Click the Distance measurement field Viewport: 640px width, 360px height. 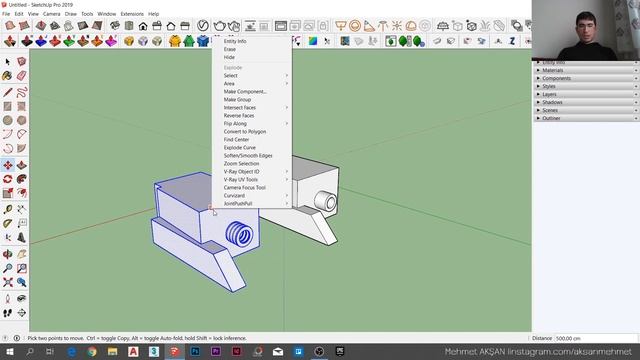point(596,338)
